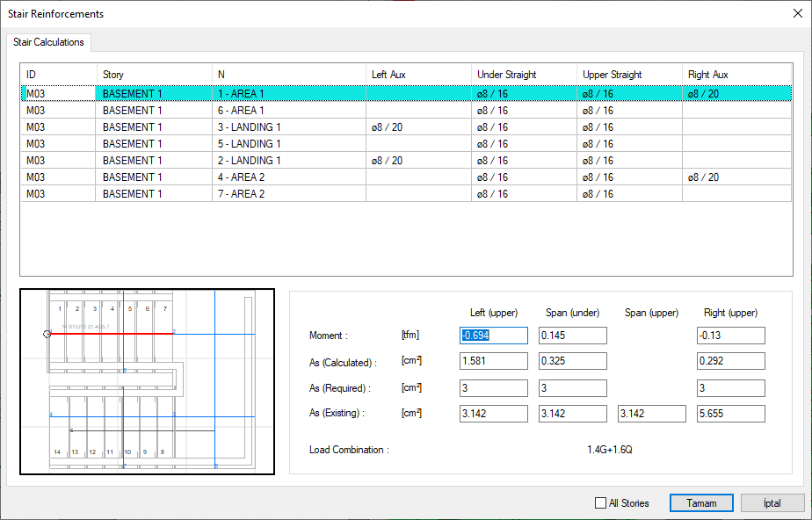The height and width of the screenshot is (520, 812).
Task: Click the Span (under) Moment field
Action: point(572,336)
